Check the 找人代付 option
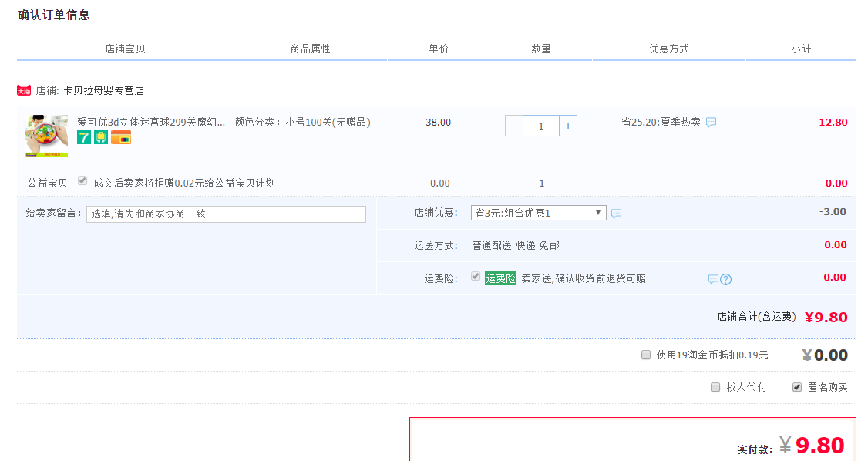868x461 pixels. [715, 387]
